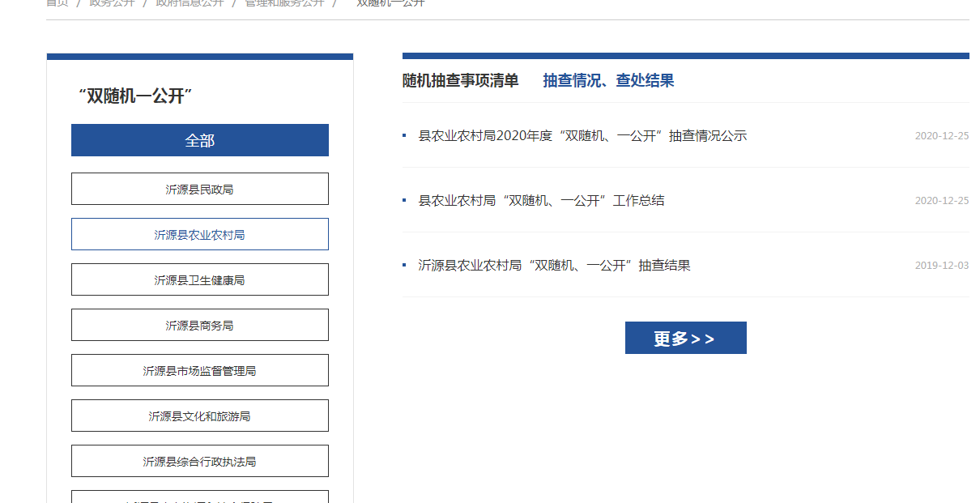The image size is (980, 503).
Task: Open 沂源县民政局 department entry
Action: (199, 189)
